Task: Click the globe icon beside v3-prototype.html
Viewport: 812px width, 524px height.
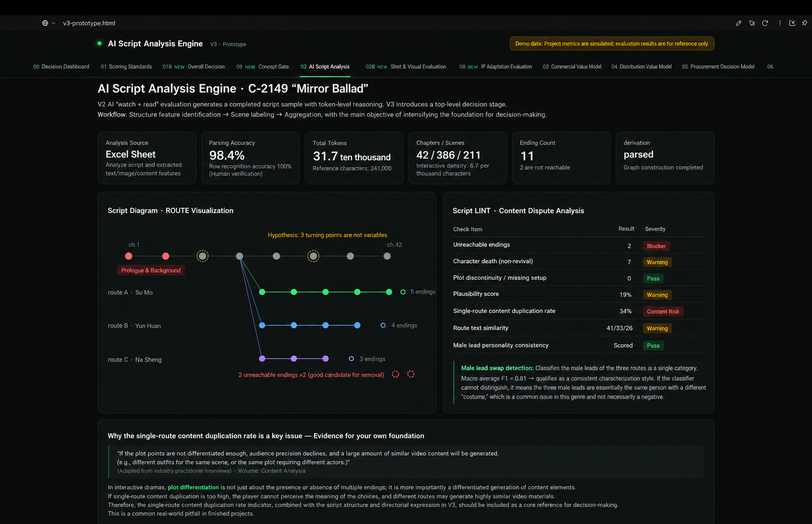Action: (x=45, y=23)
